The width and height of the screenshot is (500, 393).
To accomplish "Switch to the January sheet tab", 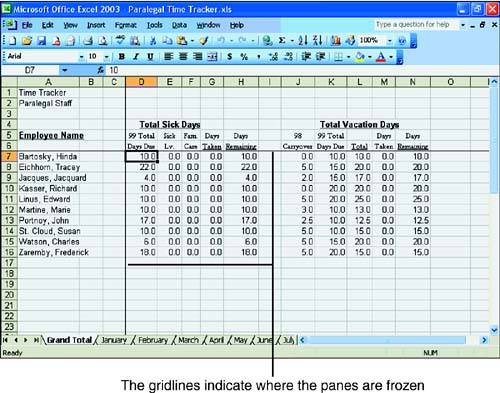I will (x=114, y=340).
